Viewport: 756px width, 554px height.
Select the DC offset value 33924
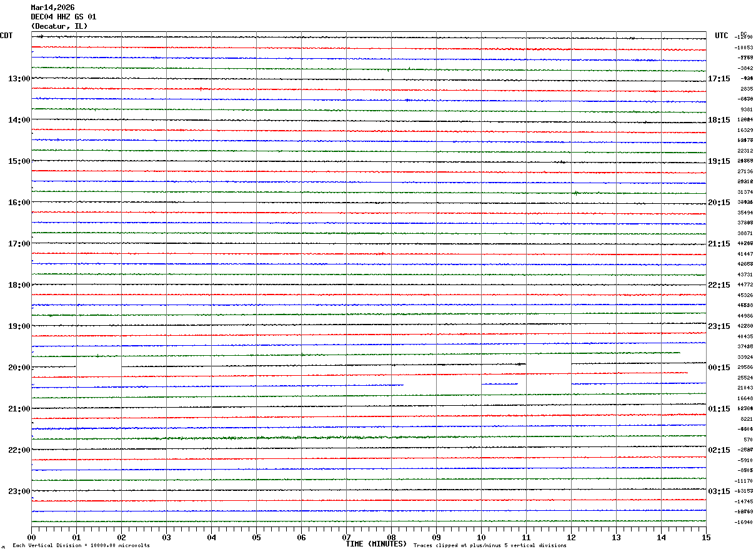745,357
